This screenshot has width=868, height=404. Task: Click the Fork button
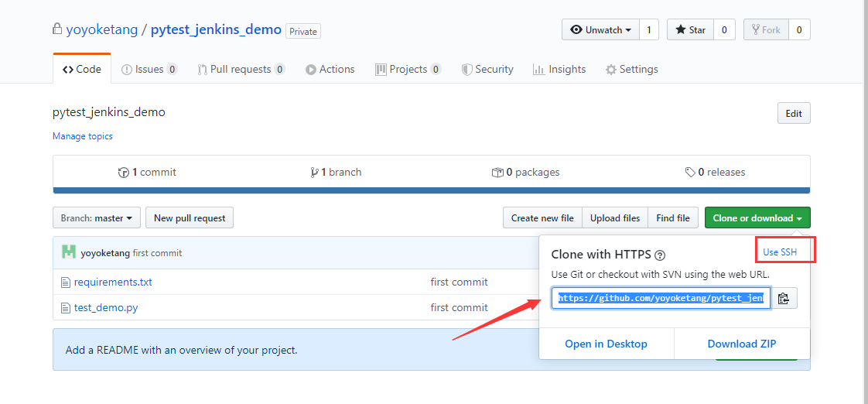tap(766, 30)
